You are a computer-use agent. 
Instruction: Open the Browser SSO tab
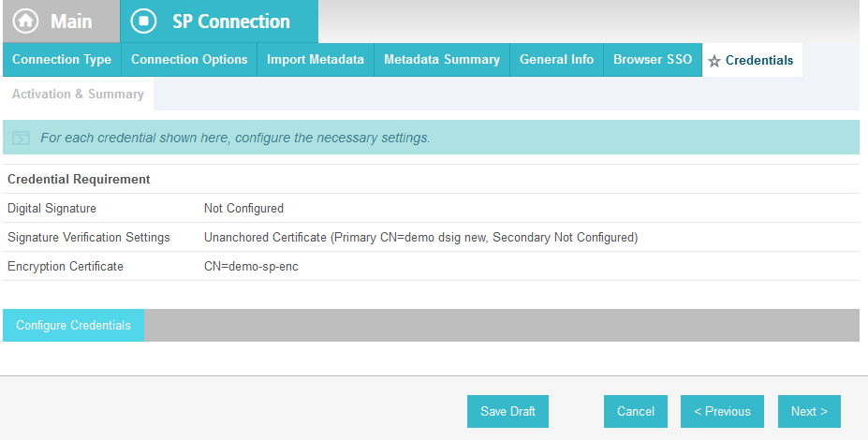point(653,60)
